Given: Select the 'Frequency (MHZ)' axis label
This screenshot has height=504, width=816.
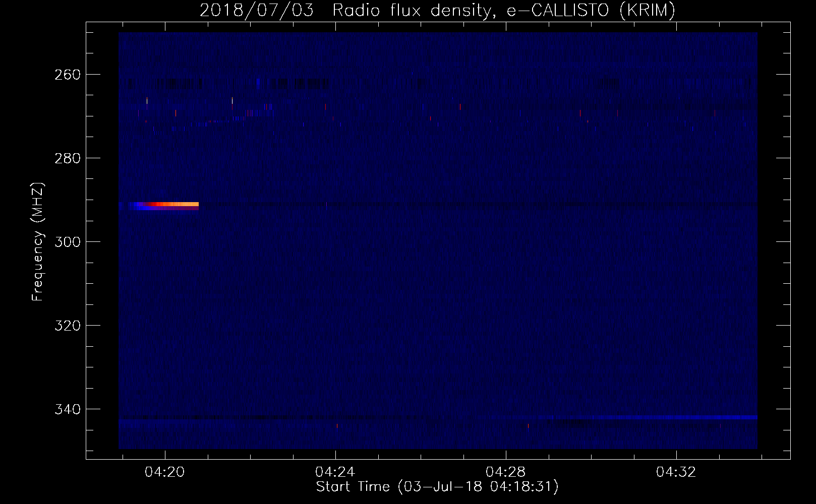Looking at the screenshot, I should click(38, 242).
